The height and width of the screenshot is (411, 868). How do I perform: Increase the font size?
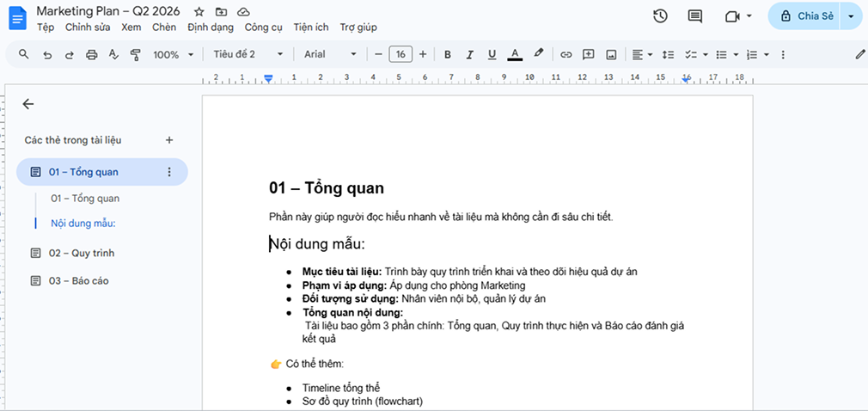(423, 54)
